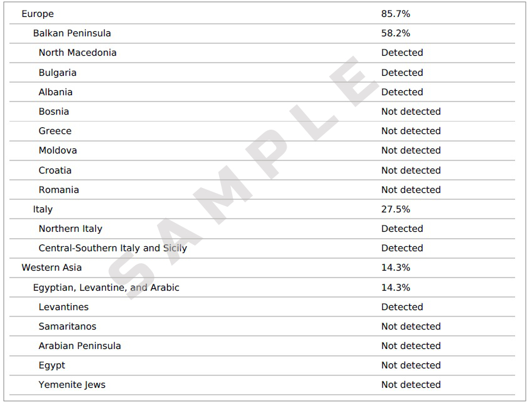Click Northern Italy entry
Viewport: 532px width, 406px height.
point(70,229)
